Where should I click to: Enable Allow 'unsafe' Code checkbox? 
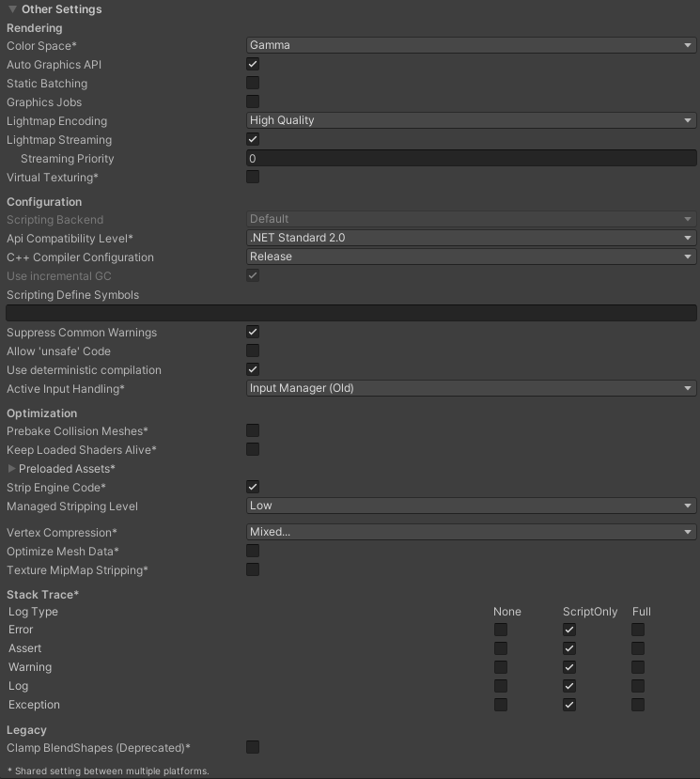(x=253, y=351)
